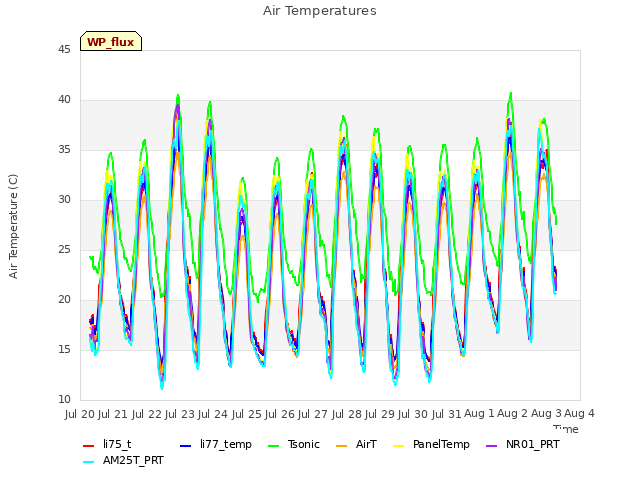This screenshot has width=640, height=480.
Task: Click the Jul 29 x-axis date label
Action: point(380,414)
